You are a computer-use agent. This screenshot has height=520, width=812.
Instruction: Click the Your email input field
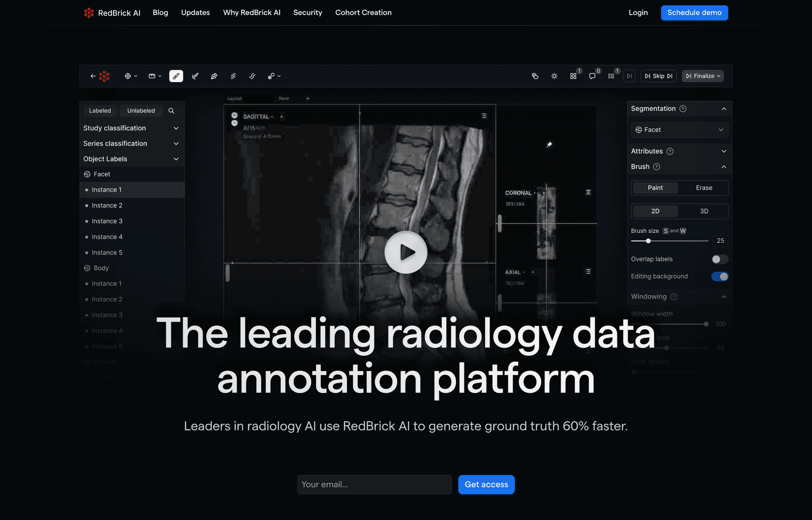point(374,485)
